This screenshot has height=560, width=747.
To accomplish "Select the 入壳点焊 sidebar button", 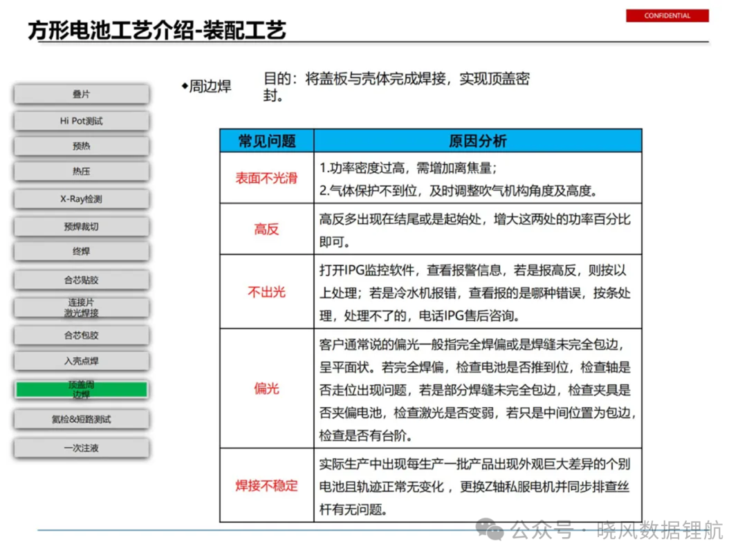I will (x=81, y=361).
